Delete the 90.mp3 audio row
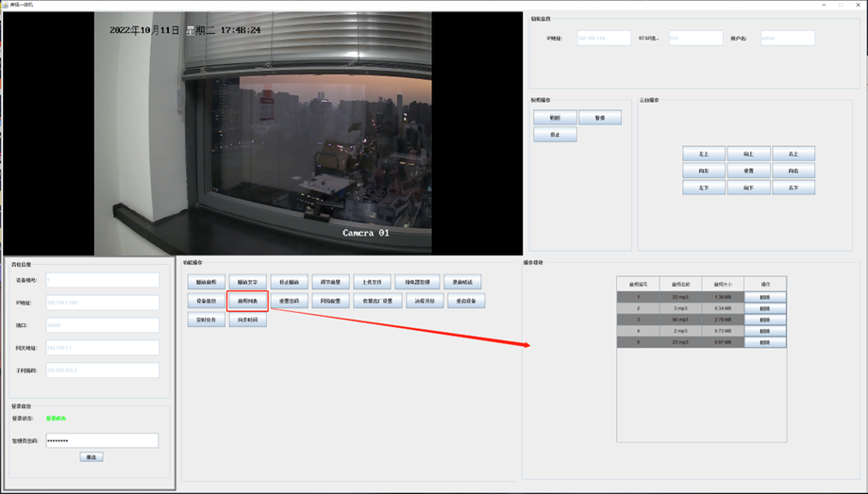This screenshot has width=868, height=494. coord(765,320)
